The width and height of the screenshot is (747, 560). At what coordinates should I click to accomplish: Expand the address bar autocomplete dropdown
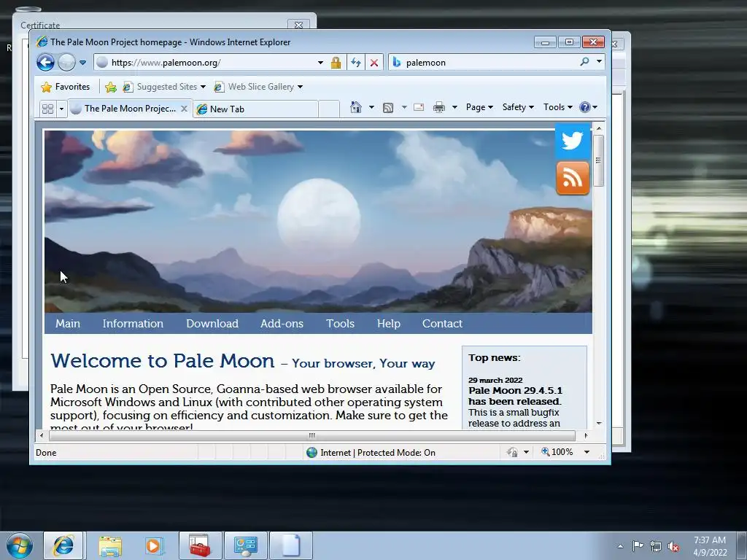[321, 63]
